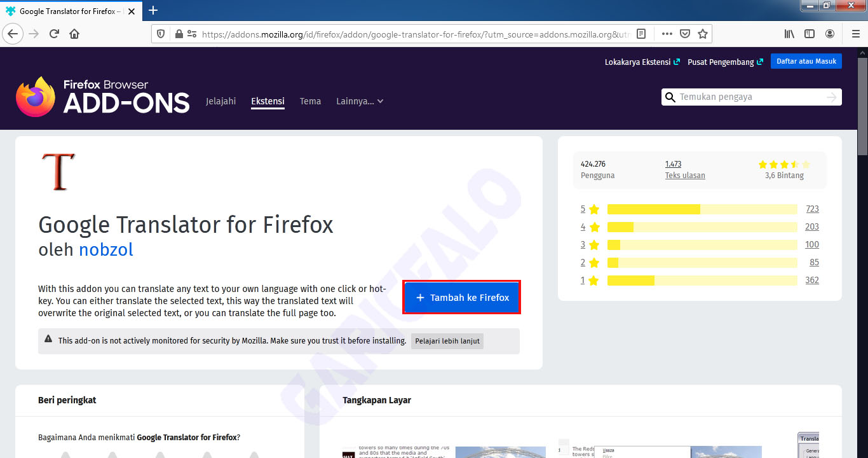Click the 3,6 Bintang rating text

784,176
